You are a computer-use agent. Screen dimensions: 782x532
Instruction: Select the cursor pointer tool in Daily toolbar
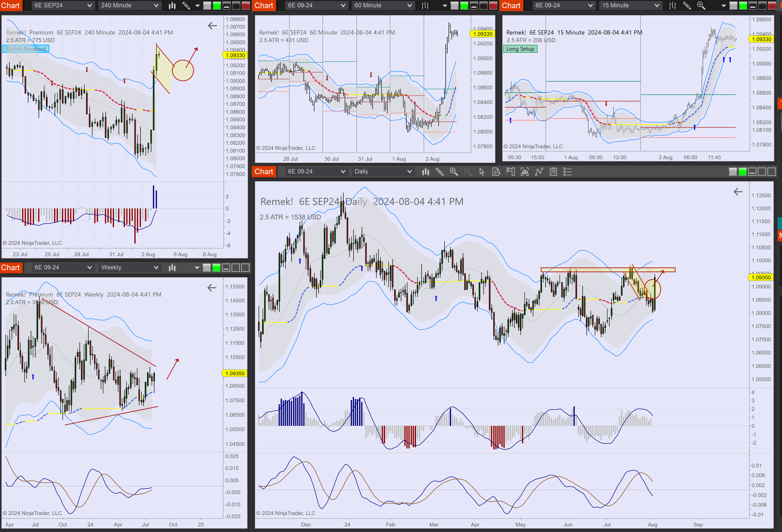(482, 172)
